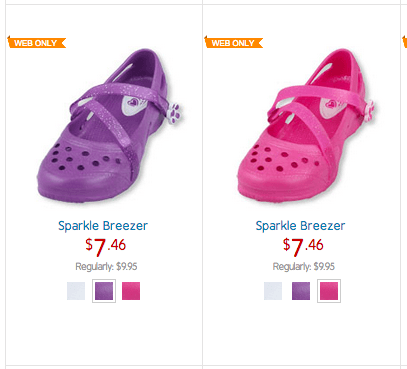Click Regularly $9.95 text under purple shoe
The height and width of the screenshot is (369, 407).
(106, 267)
